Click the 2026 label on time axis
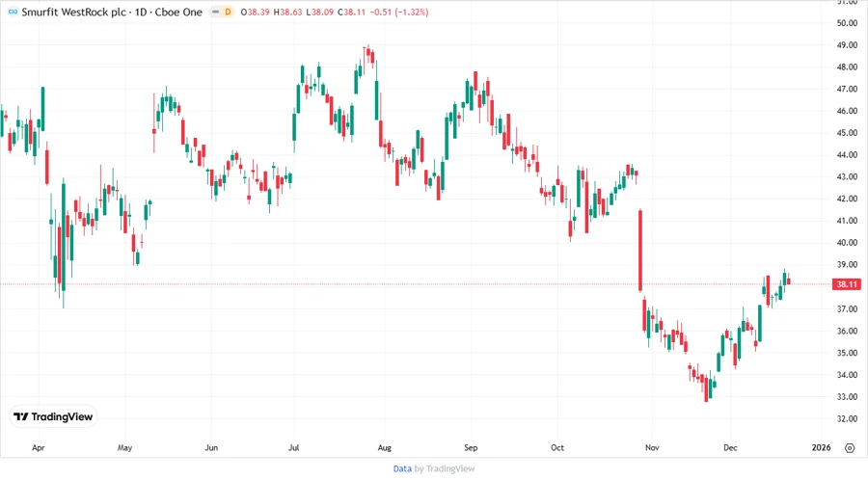This screenshot has height=480, width=868. coord(821,447)
